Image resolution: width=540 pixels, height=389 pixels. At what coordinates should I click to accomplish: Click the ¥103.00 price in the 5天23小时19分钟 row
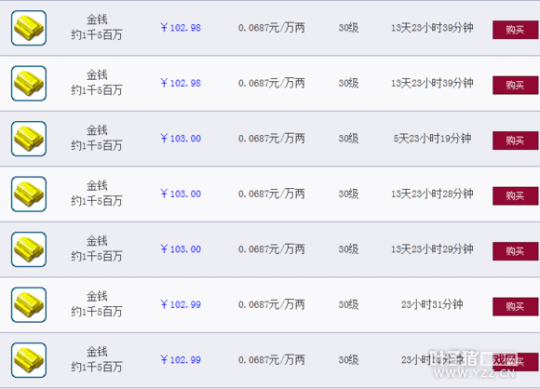(x=180, y=138)
